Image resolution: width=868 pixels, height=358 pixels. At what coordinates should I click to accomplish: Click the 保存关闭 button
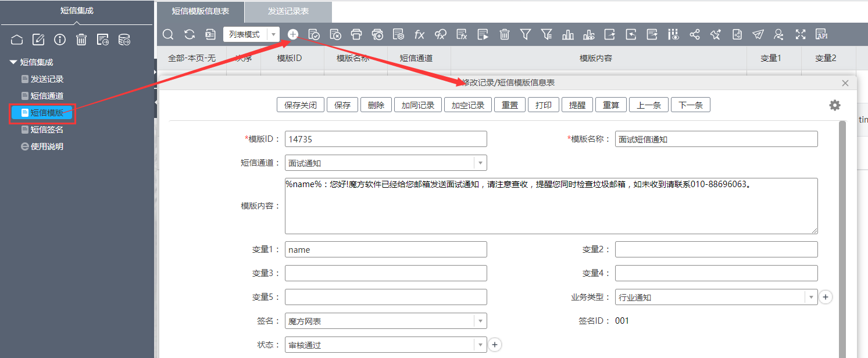pyautogui.click(x=301, y=105)
